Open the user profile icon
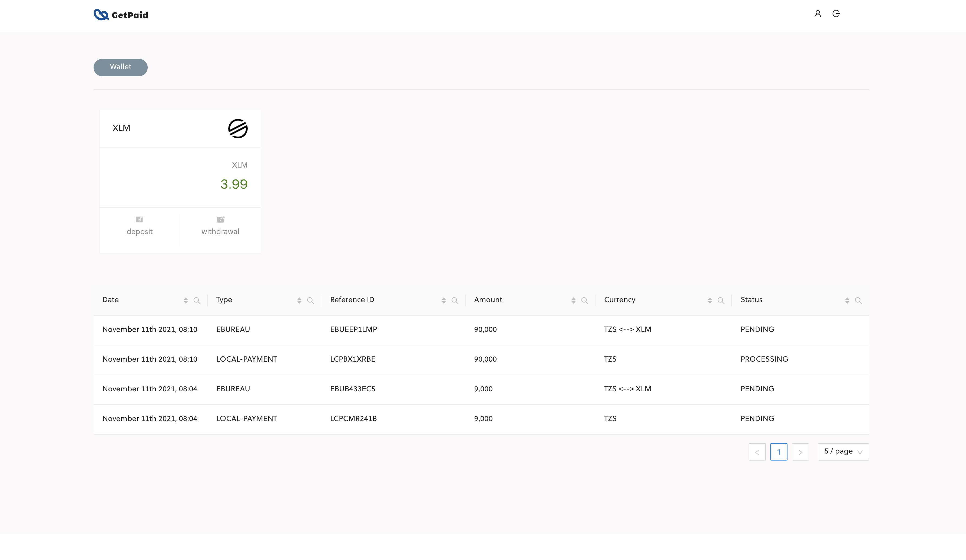Viewport: 966px width, 560px height. (817, 14)
